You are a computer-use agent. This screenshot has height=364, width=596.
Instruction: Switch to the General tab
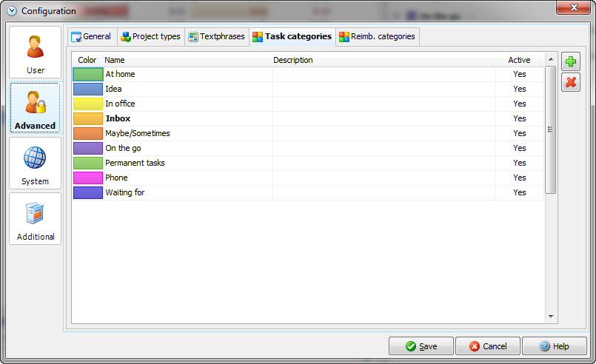point(91,36)
